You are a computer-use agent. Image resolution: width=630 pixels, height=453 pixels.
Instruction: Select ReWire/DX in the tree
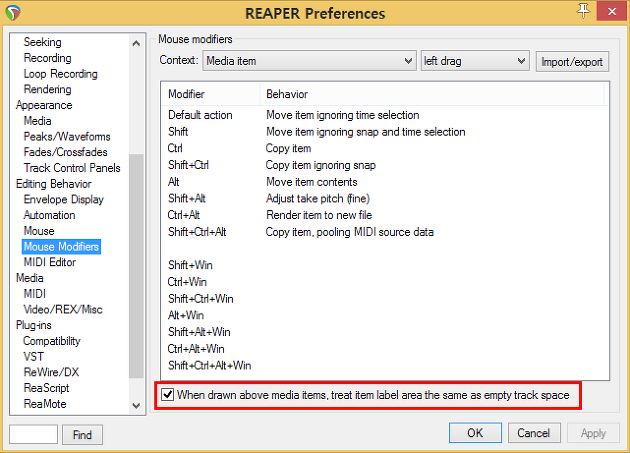click(x=51, y=372)
